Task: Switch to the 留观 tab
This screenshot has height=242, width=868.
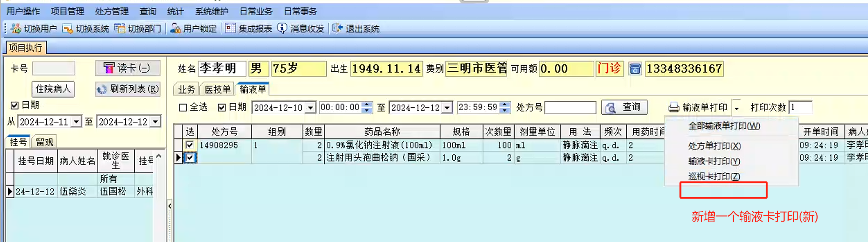Action: (x=45, y=142)
